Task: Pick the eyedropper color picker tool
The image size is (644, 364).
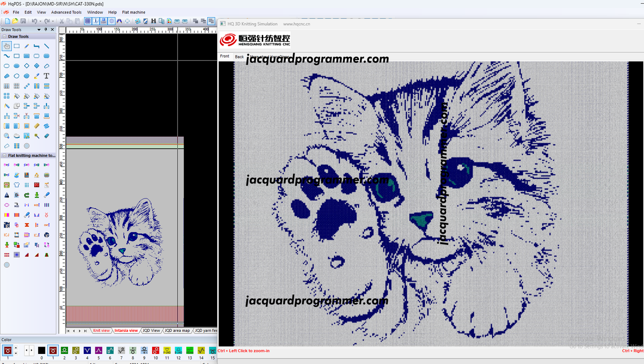Action: [37, 76]
